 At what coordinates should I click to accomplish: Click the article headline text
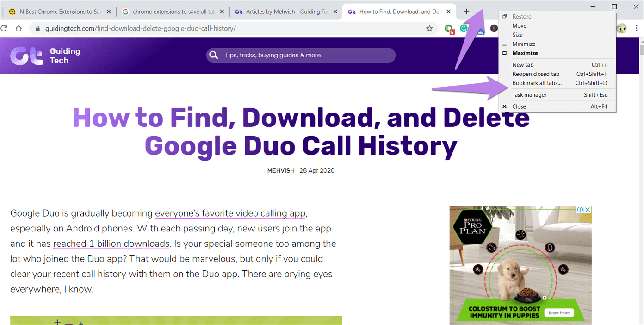pyautogui.click(x=301, y=131)
